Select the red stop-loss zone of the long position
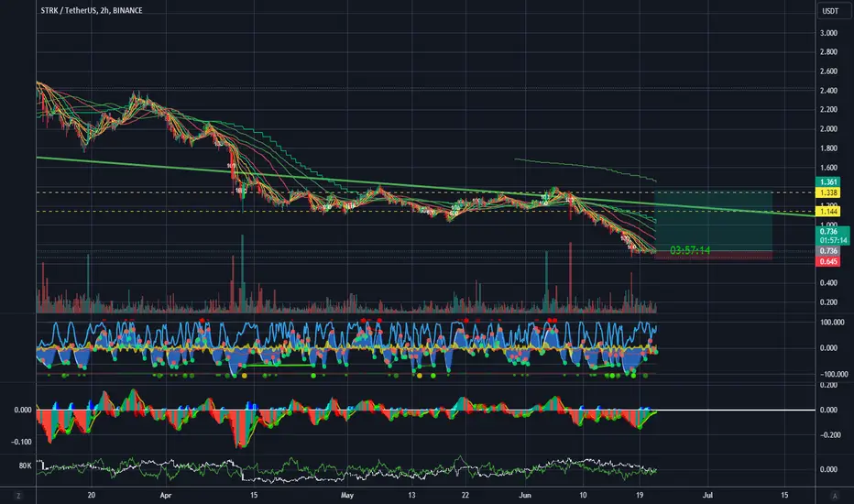 coord(714,255)
